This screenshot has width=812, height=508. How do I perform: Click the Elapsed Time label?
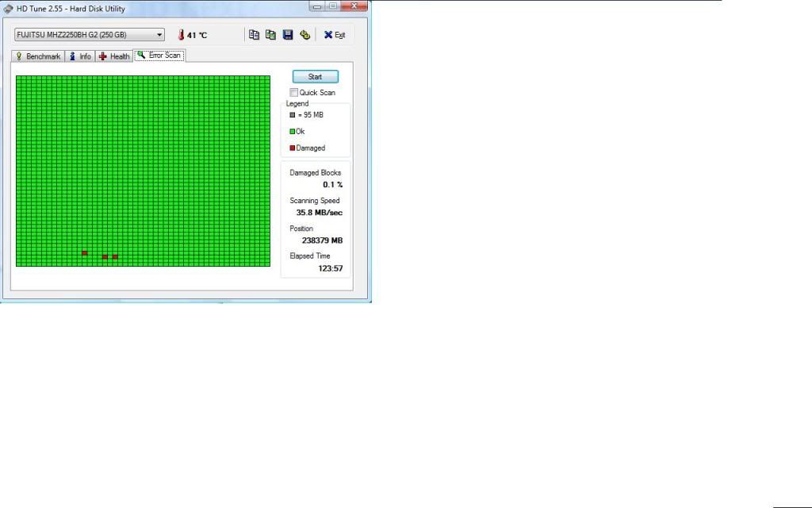point(310,256)
